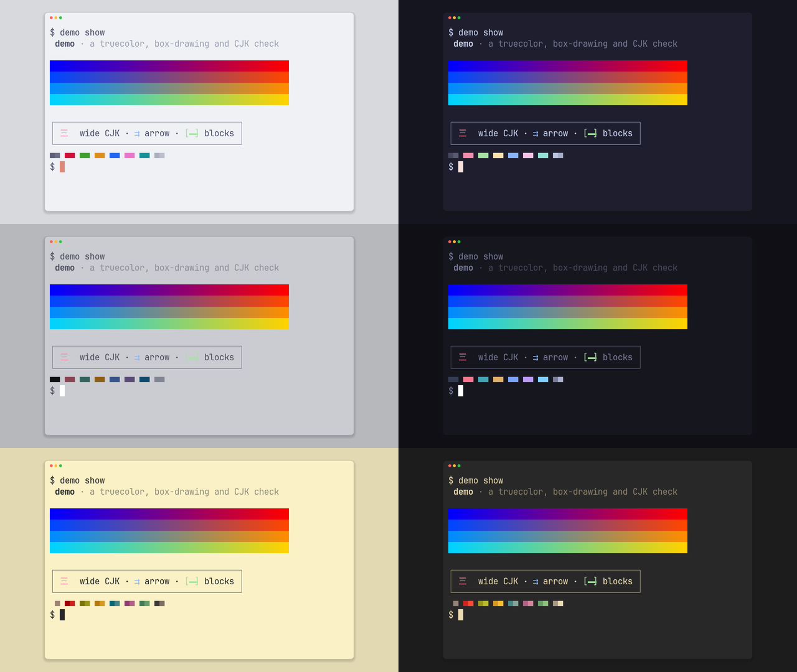Click the blue arrow glyph in top-right dark terminal
Screen dimensions: 797x672
(535, 134)
